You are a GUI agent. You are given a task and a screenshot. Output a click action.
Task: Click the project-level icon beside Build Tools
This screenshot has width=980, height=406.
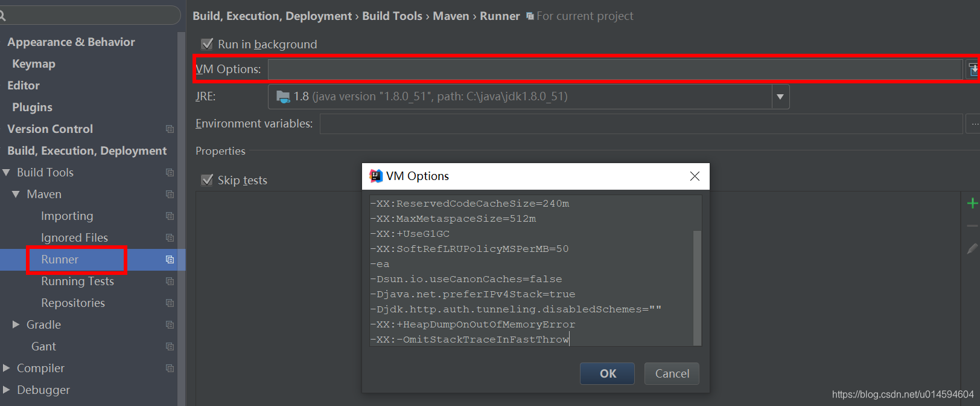point(170,173)
